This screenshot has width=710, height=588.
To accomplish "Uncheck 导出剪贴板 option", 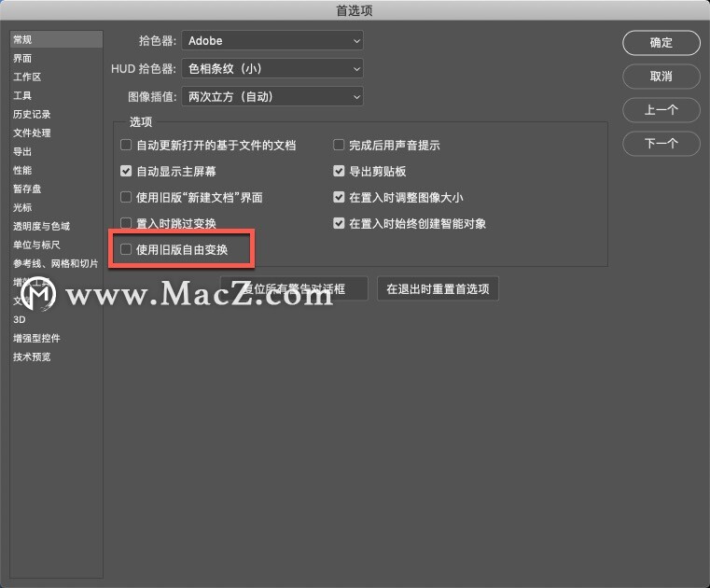I will click(x=339, y=171).
